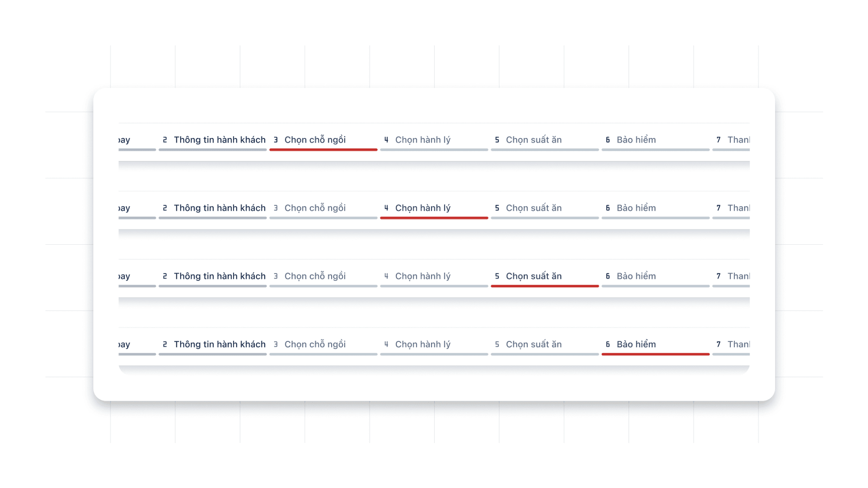The image size is (868, 488).
Task: Click 'Thông tin hành khách' in top stepper row
Action: (219, 140)
